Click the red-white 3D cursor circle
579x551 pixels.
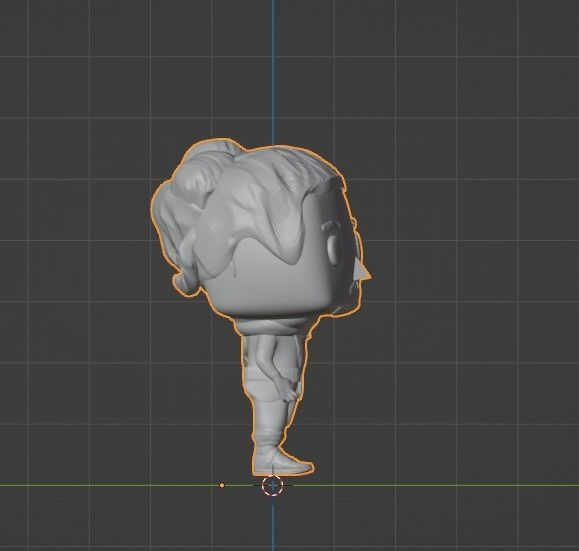tap(273, 485)
